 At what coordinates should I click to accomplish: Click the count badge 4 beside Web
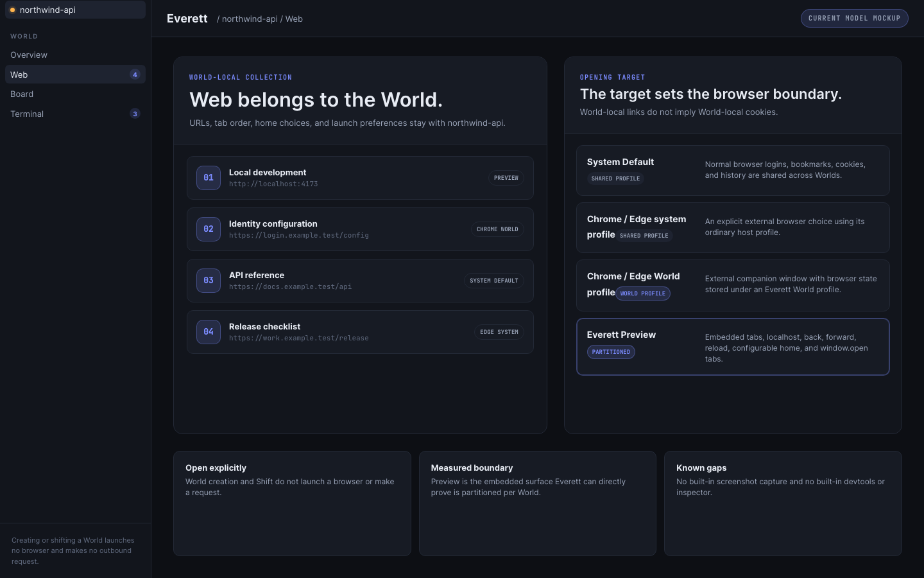pos(135,74)
